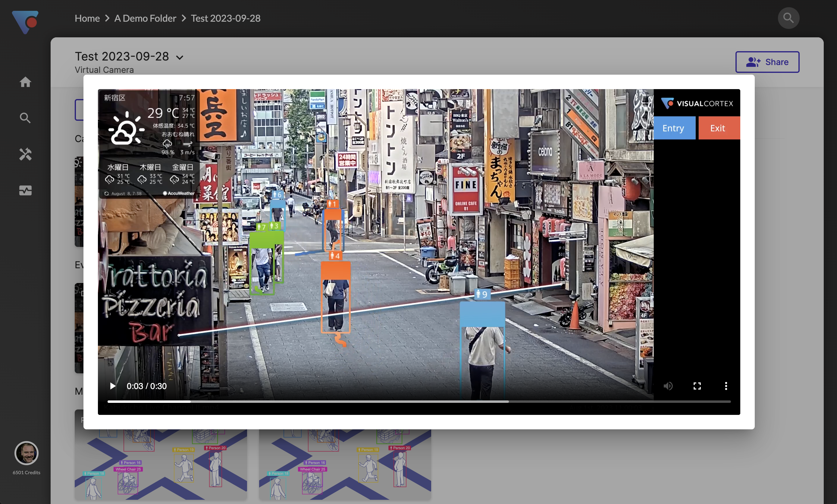Play the paused video
This screenshot has width=837, height=504.
tap(113, 386)
